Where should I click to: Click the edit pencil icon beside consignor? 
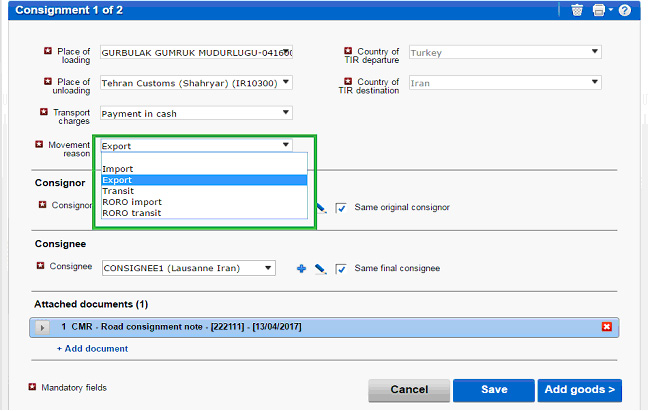[321, 208]
